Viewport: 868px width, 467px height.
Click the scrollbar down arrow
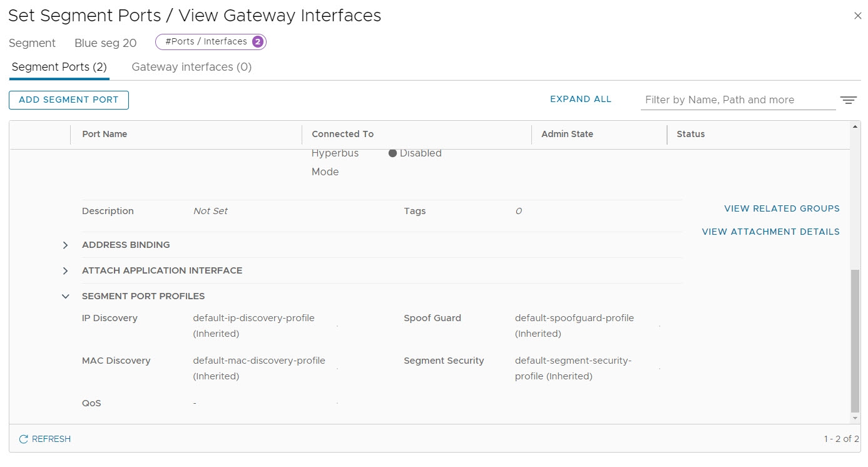[x=855, y=418]
